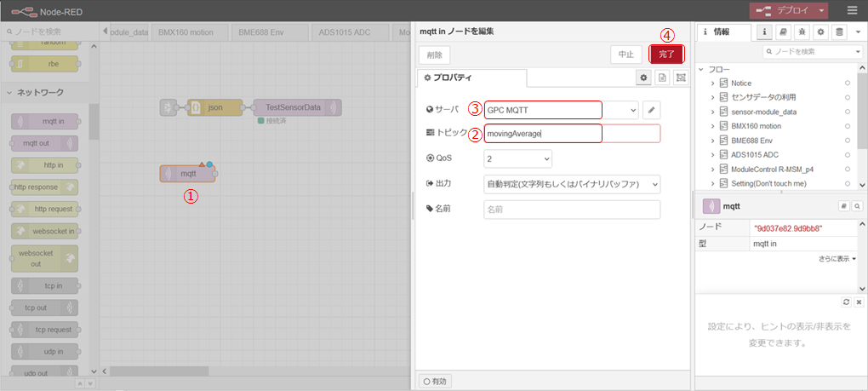868x391 pixels.
Task: Click the pencil icon to edit server
Action: (651, 110)
